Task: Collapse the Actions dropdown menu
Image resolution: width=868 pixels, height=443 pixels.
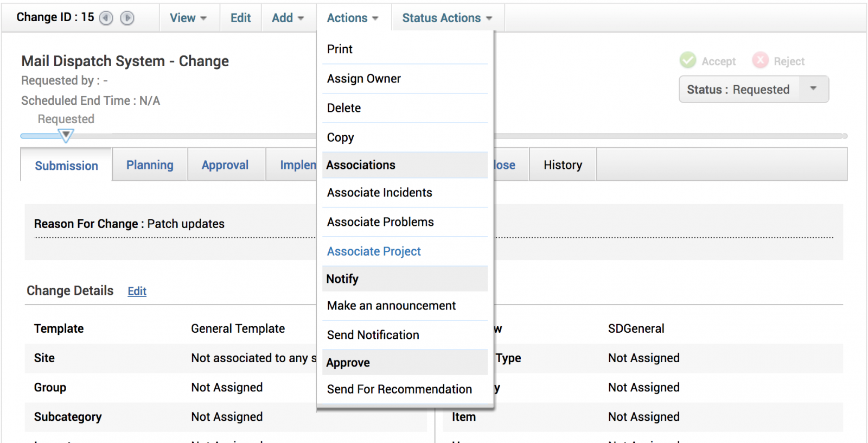Action: 353,18
